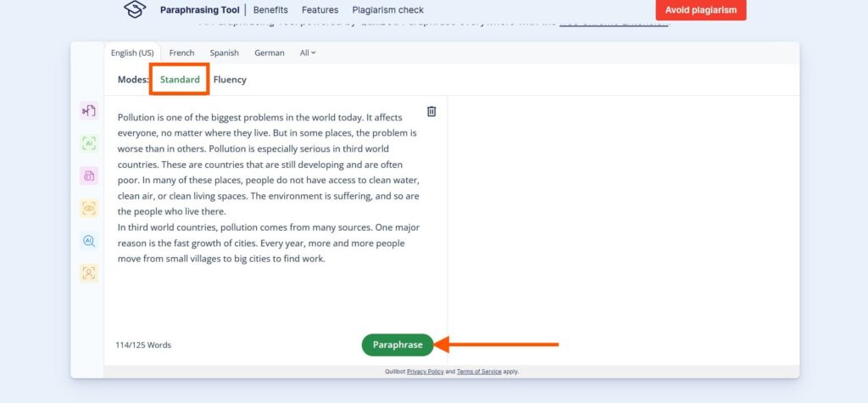Expand the All languages dropdown
The width and height of the screenshot is (868, 403).
[x=308, y=53]
